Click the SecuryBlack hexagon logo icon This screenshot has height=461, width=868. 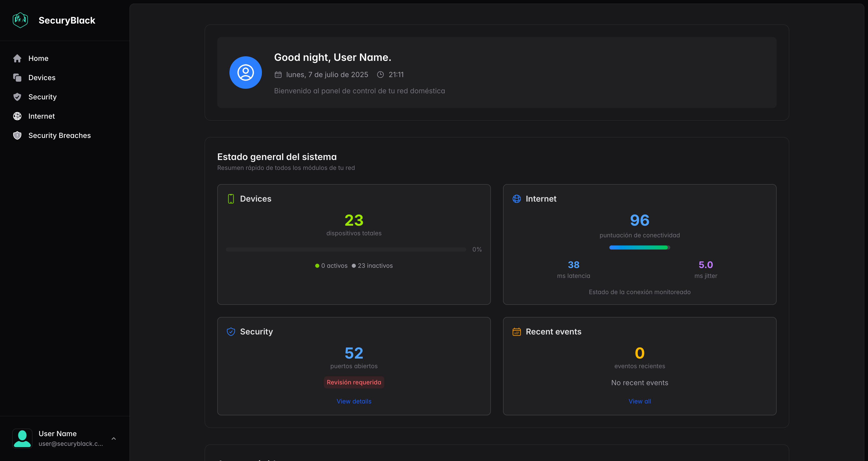pos(20,20)
